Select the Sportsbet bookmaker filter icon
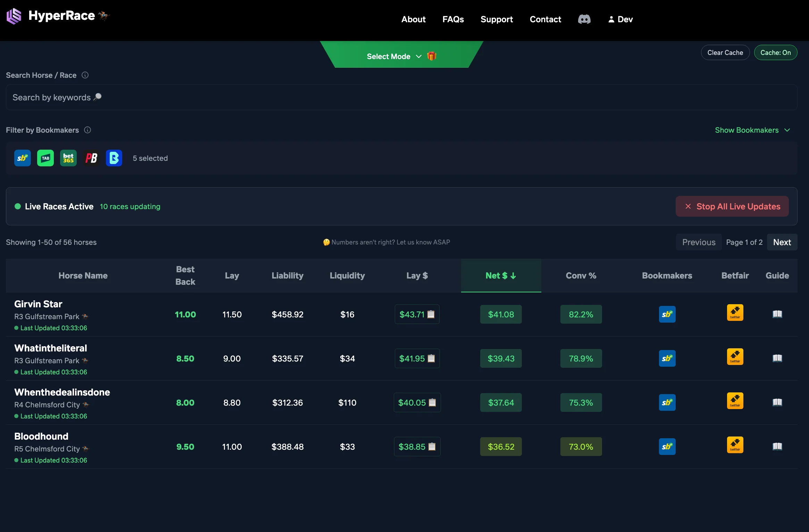The height and width of the screenshot is (532, 809). [22, 158]
